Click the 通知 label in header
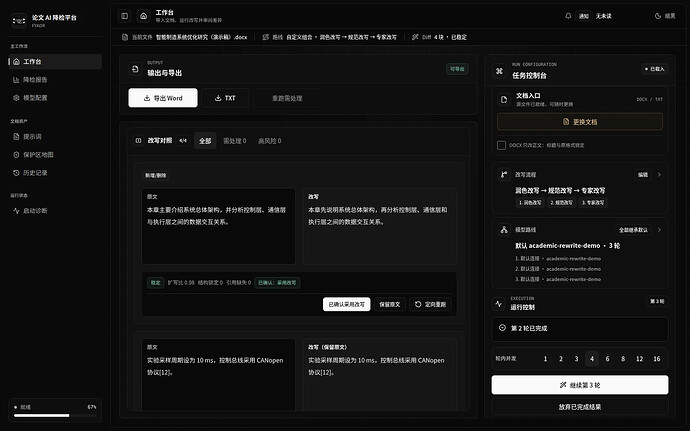This screenshot has height=431, width=690. click(584, 16)
